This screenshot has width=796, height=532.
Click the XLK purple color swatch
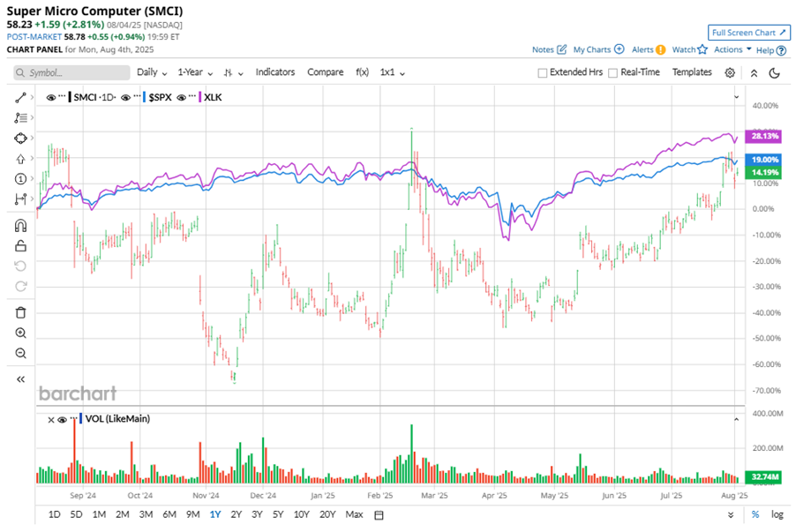coord(200,97)
